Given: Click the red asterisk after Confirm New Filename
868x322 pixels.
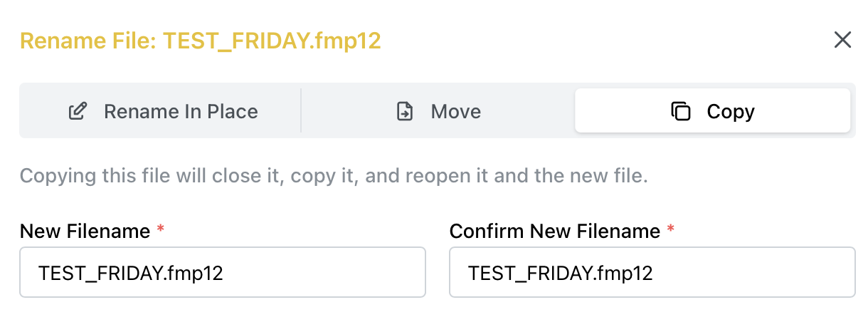Looking at the screenshot, I should click(671, 229).
